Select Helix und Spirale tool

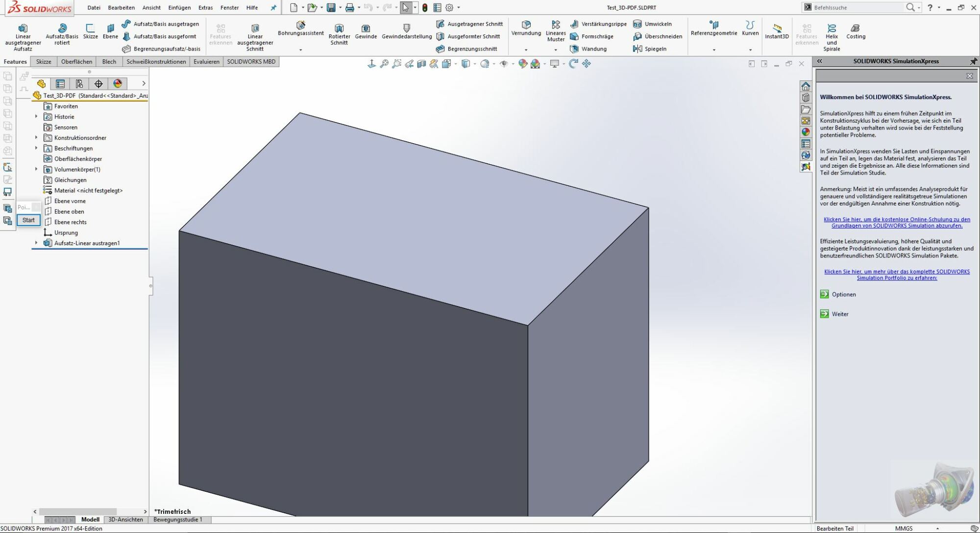(832, 37)
